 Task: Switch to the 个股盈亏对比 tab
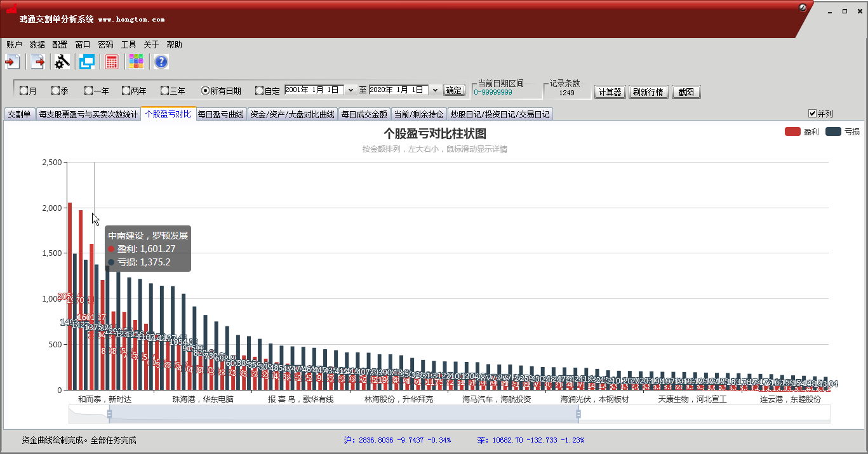click(x=168, y=114)
